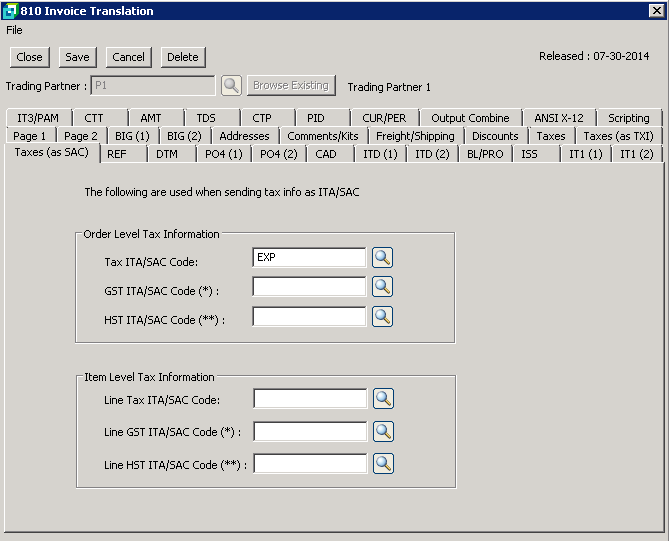Click lookup icon beside Tax ITA/SAC Code
This screenshot has width=669, height=541.
pyautogui.click(x=382, y=258)
